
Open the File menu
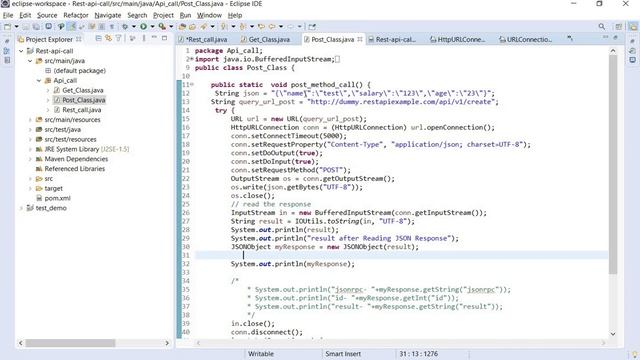point(8,15)
